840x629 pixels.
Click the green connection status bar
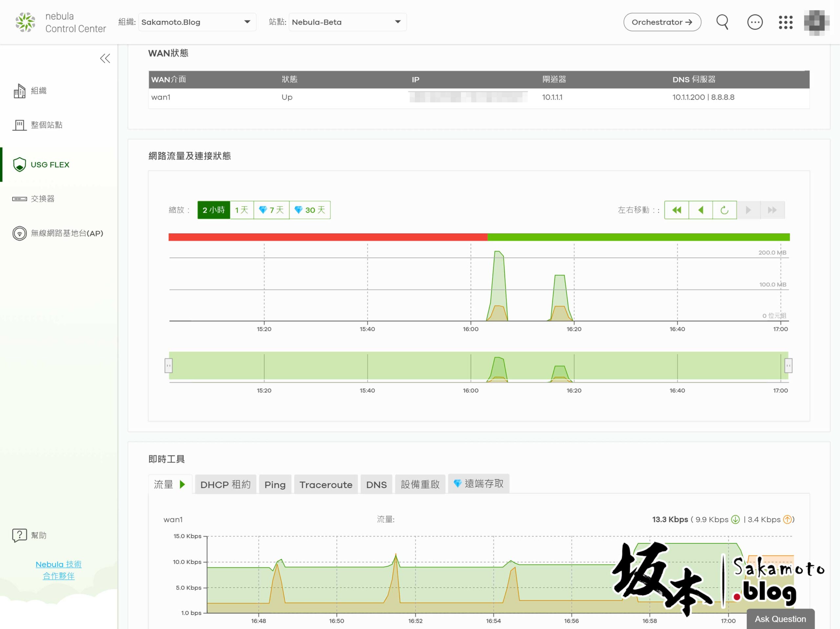[639, 237]
